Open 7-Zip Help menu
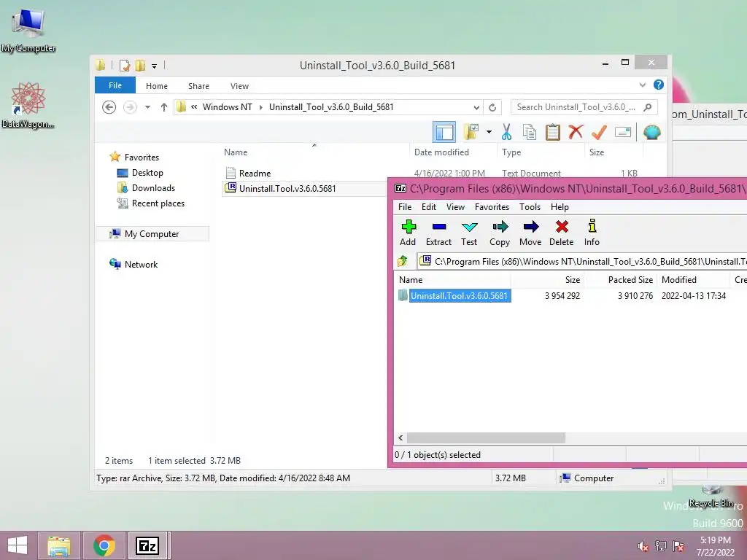The width and height of the screenshot is (747, 560). point(560,206)
